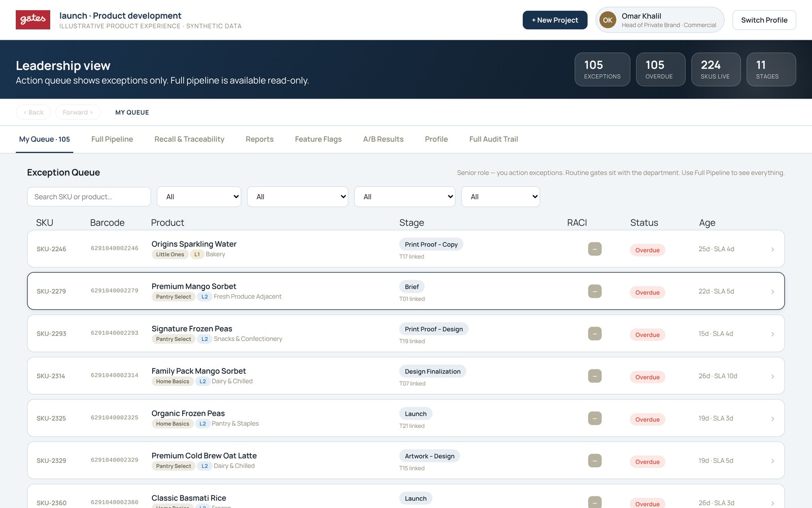Go to the Reports tab

click(x=259, y=139)
